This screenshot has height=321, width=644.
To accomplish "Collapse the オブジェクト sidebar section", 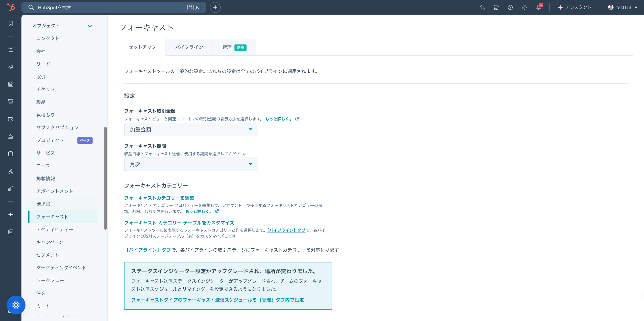I will coord(90,26).
